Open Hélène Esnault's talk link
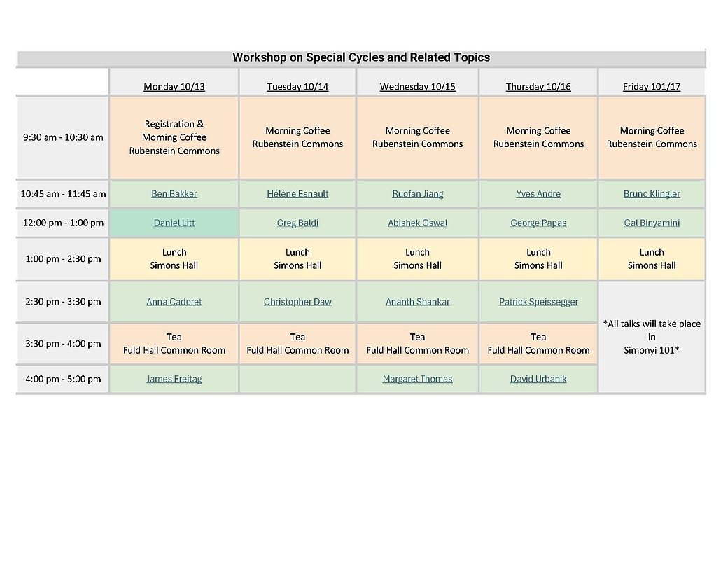 tap(297, 194)
